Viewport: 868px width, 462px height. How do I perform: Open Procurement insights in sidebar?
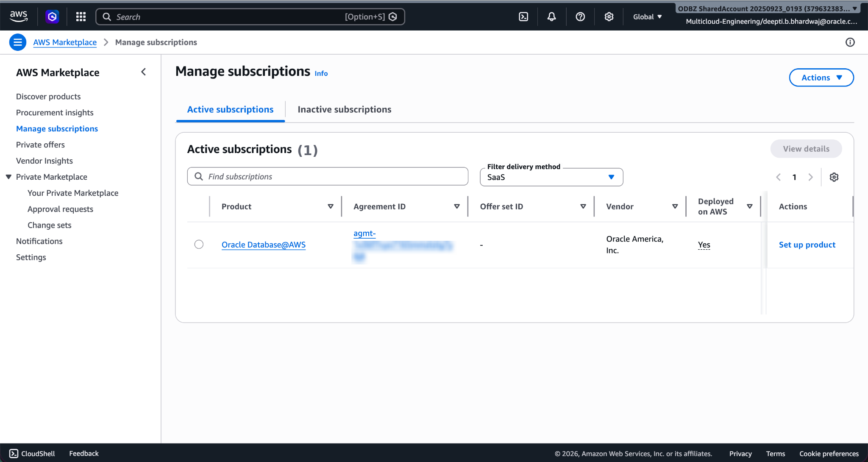coord(55,112)
